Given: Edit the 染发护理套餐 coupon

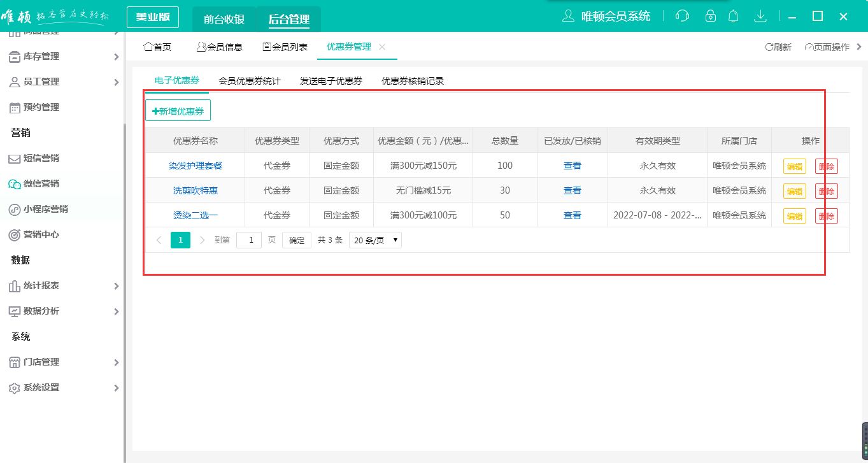Looking at the screenshot, I should coord(794,166).
